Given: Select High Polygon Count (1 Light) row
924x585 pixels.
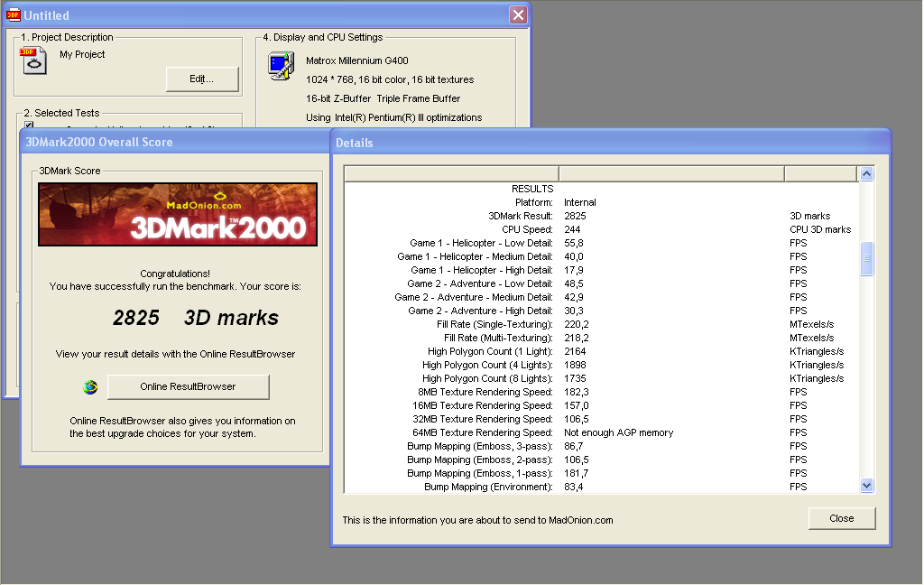Looking at the screenshot, I should click(601, 351).
